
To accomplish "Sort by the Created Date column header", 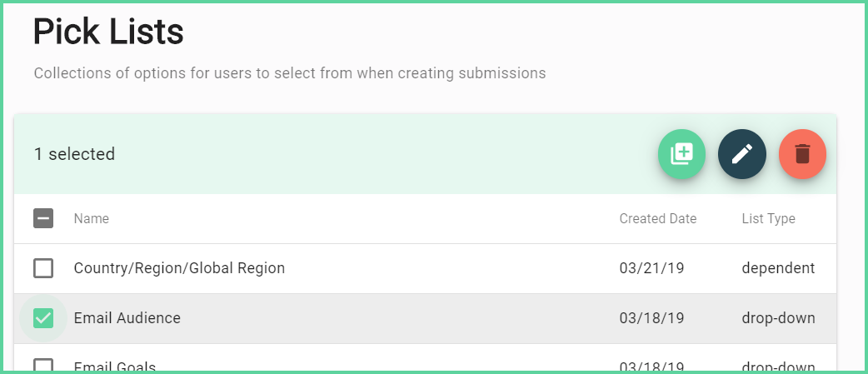I will (x=657, y=218).
